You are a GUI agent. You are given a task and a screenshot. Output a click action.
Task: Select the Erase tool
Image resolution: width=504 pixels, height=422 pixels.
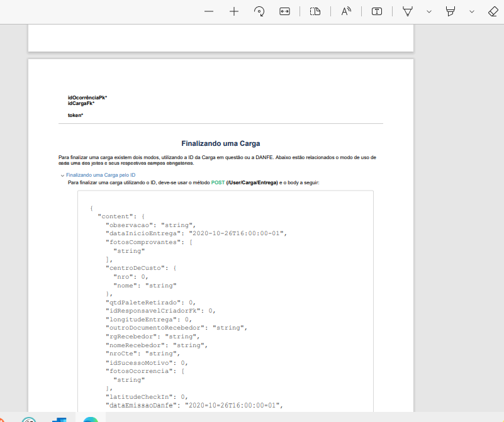coord(493,11)
